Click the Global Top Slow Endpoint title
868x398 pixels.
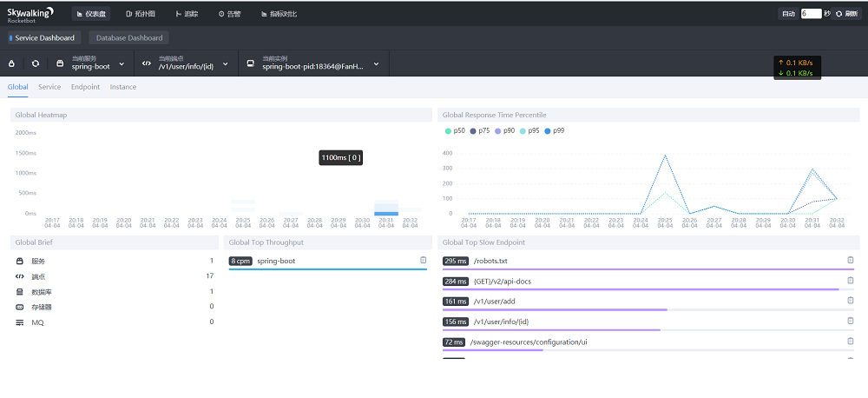tap(483, 242)
